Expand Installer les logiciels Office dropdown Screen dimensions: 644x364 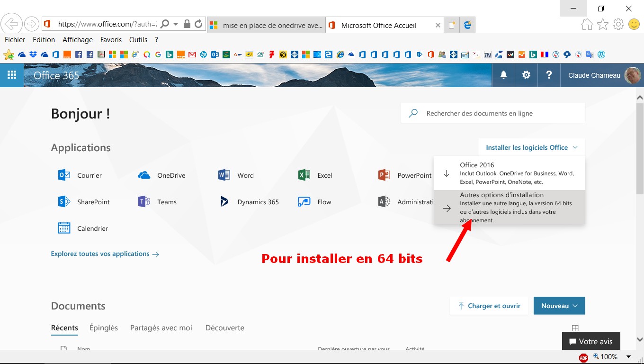pyautogui.click(x=532, y=147)
